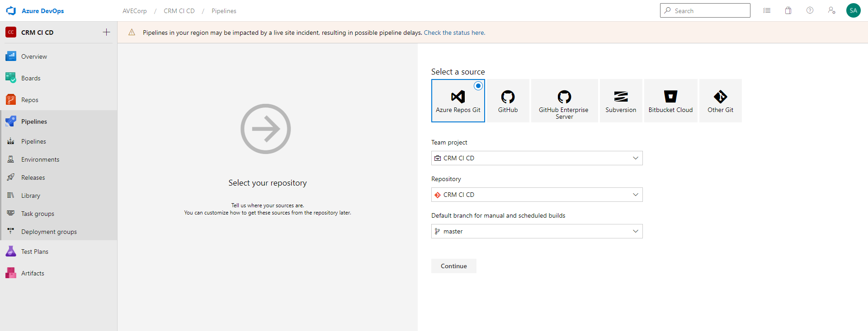Open the work items list icon in header
The height and width of the screenshot is (331, 868).
pyautogui.click(x=767, y=10)
